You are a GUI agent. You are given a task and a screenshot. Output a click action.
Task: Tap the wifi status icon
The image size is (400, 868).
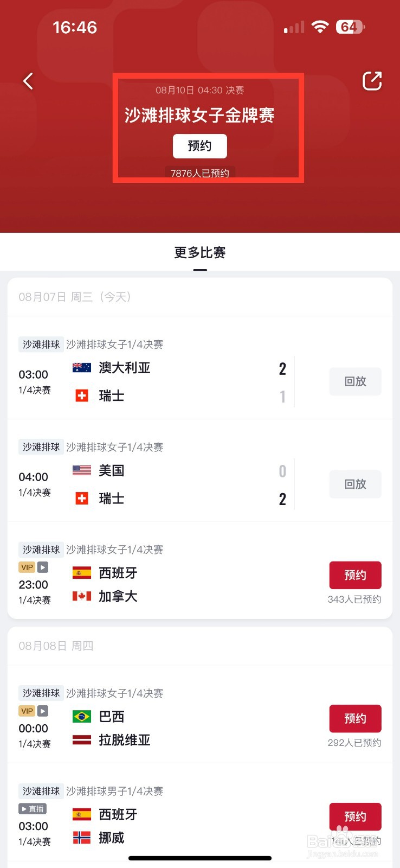click(320, 27)
